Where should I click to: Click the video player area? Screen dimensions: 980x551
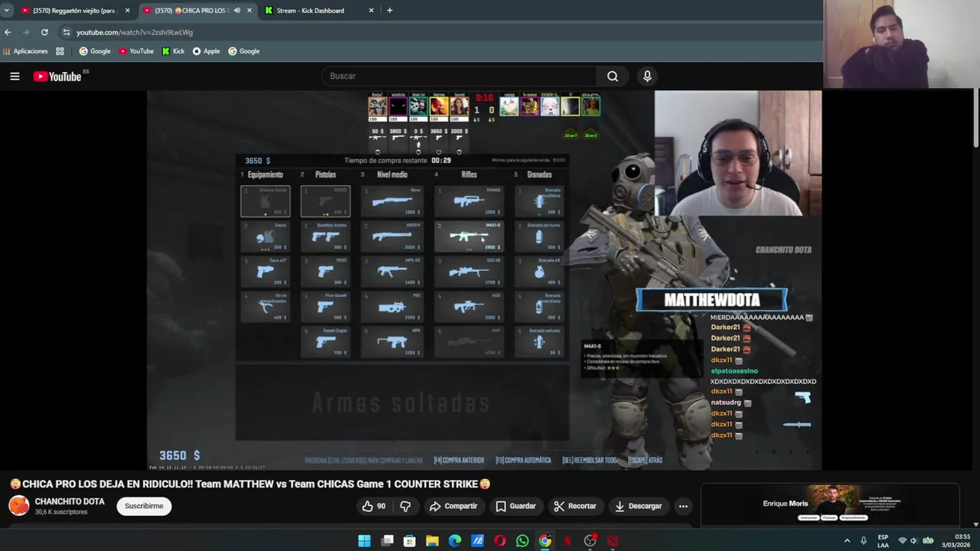484,280
